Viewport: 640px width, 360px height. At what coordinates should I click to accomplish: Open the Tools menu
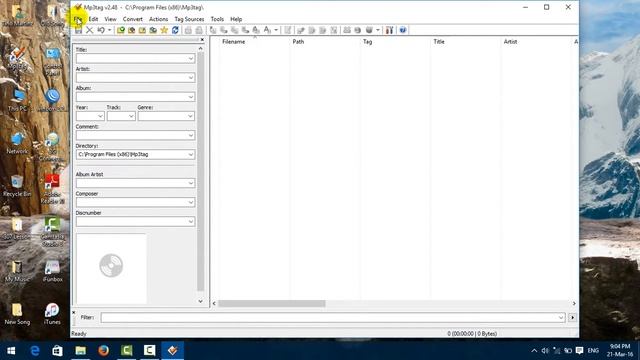point(217,19)
